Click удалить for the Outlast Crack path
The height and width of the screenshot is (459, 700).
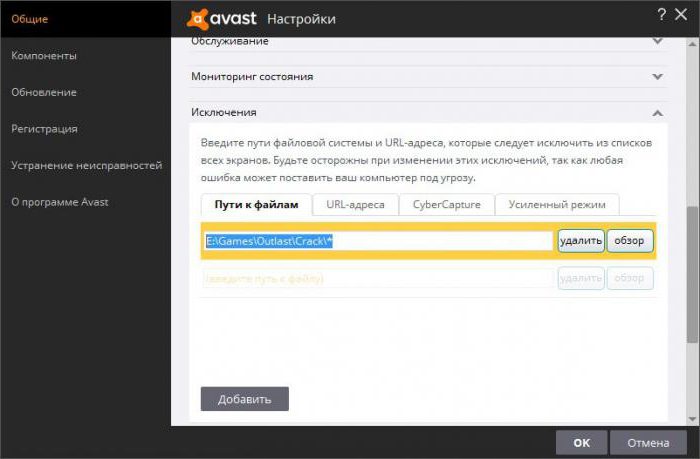581,241
